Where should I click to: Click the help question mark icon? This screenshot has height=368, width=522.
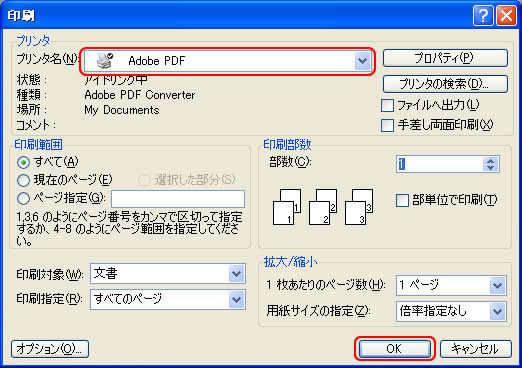483,15
